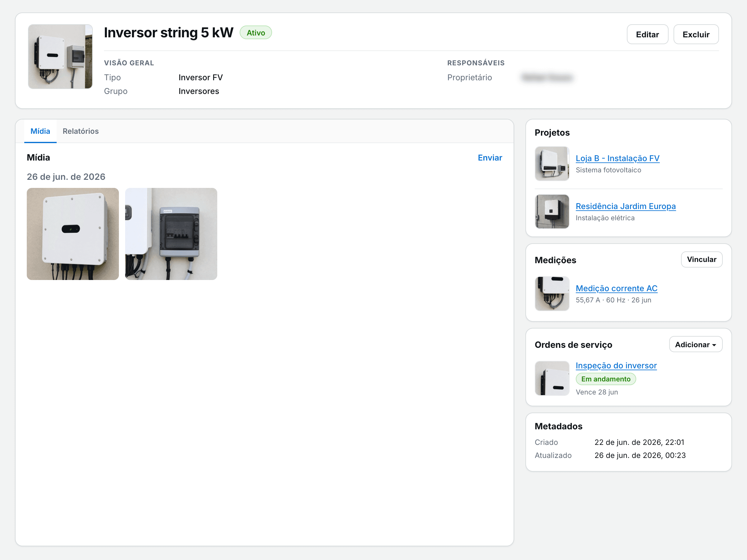Open Loja B - Instalação FV project link
This screenshot has height=560, width=747.
click(x=617, y=158)
